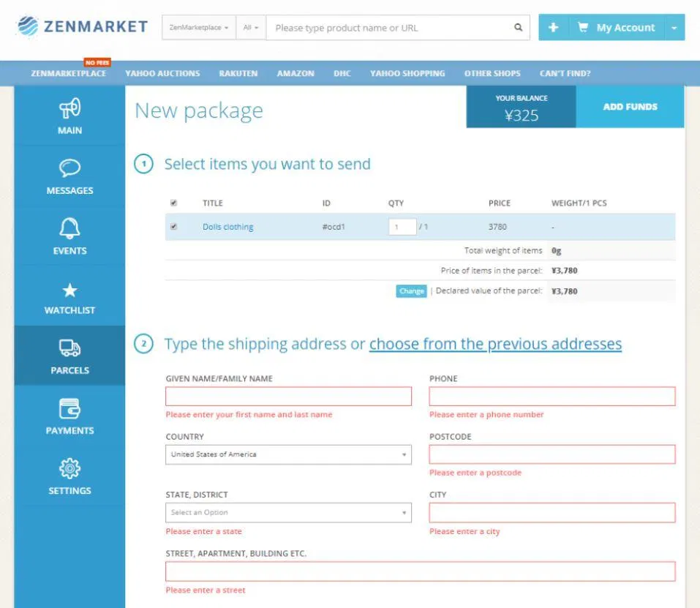700x608 pixels.
Task: Click the green plus button near My Account
Action: click(554, 27)
